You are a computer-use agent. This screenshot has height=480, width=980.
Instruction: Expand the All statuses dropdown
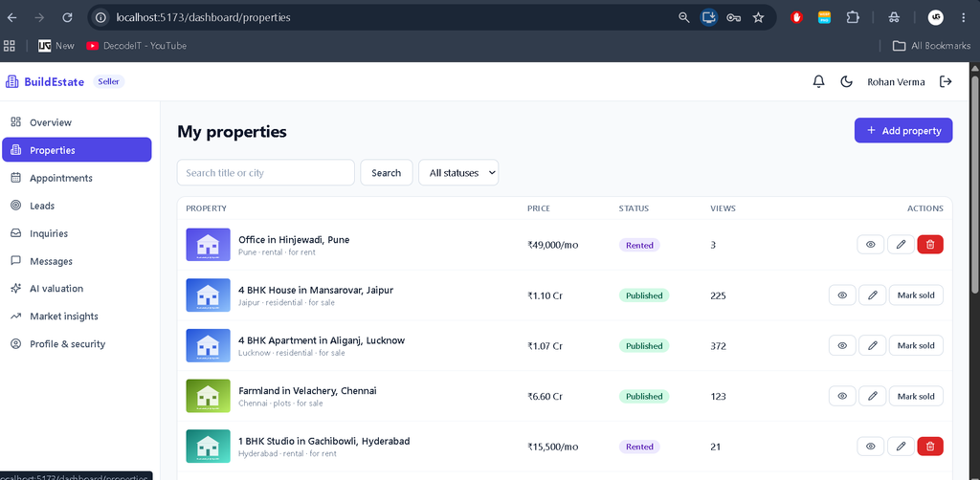[x=458, y=172]
